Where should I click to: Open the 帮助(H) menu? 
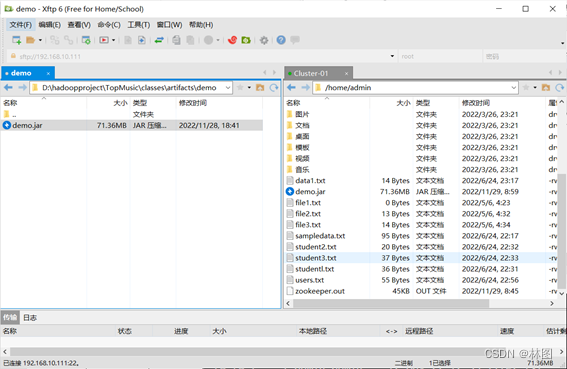(x=201, y=25)
